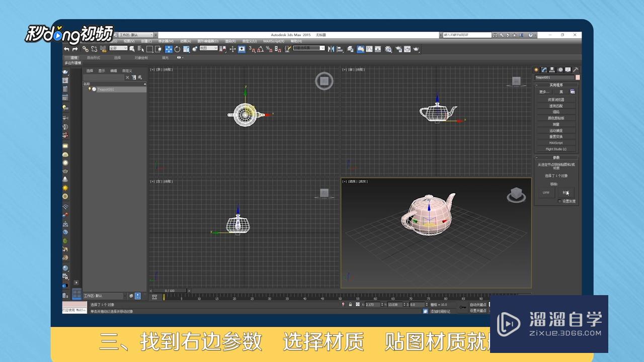644x362 pixels.
Task: Activate the Select and Move tool
Action: pyautogui.click(x=169, y=49)
